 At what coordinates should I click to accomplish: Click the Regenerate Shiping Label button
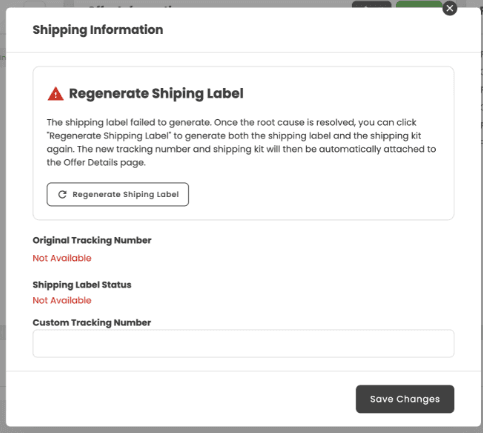click(118, 194)
